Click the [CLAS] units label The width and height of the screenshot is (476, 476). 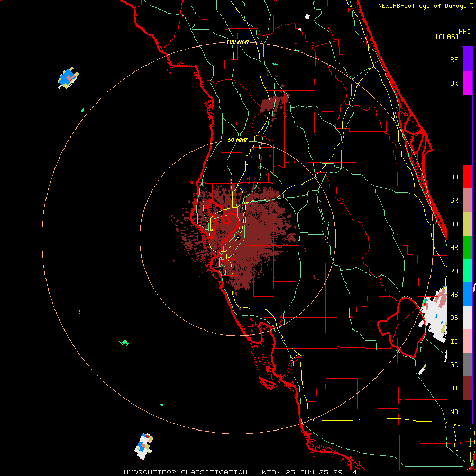[447, 36]
